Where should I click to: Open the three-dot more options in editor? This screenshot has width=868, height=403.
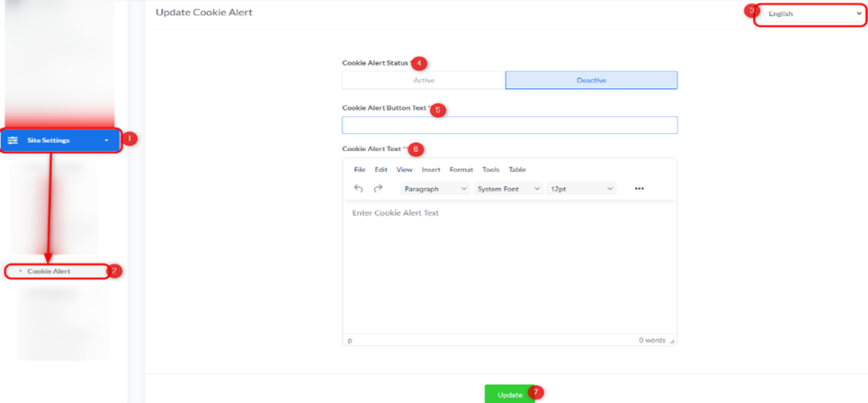[639, 188]
